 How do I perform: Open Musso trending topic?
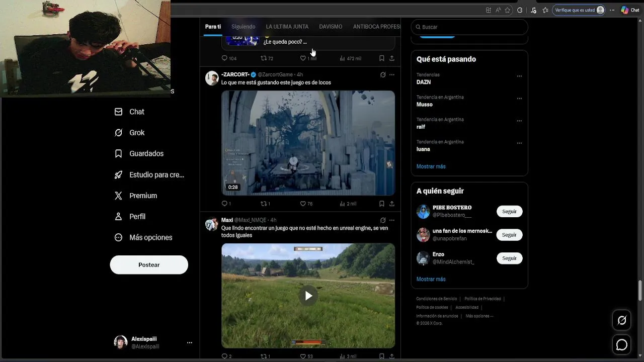(425, 105)
